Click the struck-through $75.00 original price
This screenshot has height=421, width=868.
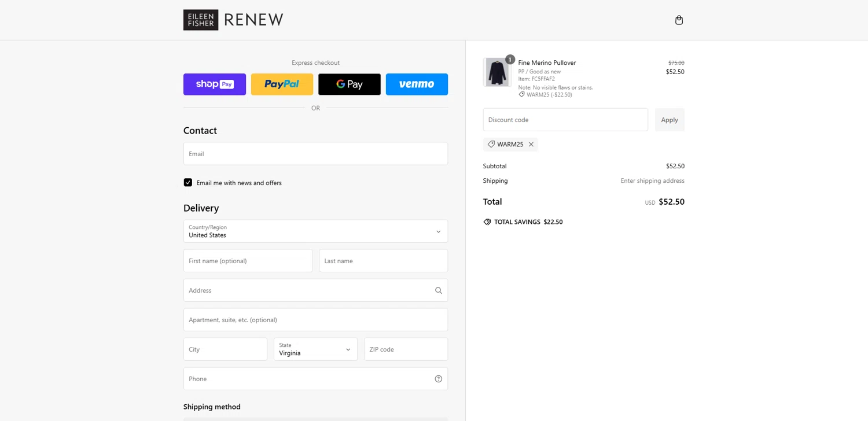click(x=676, y=62)
